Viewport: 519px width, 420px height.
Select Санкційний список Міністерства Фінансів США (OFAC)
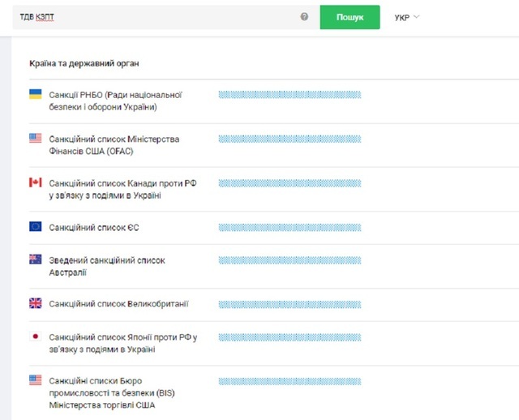[x=114, y=145]
